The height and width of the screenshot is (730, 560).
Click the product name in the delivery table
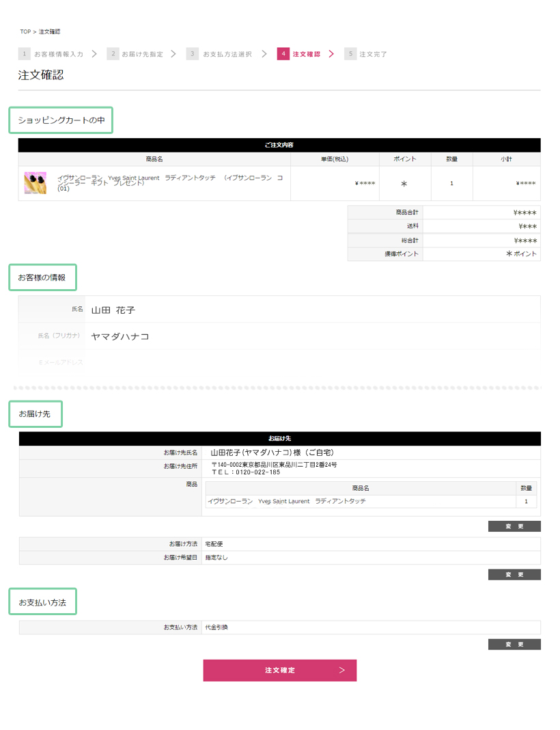(x=286, y=502)
